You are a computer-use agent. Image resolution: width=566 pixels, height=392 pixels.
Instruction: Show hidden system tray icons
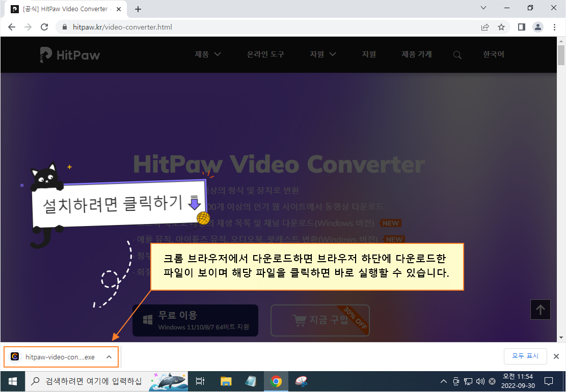(444, 381)
